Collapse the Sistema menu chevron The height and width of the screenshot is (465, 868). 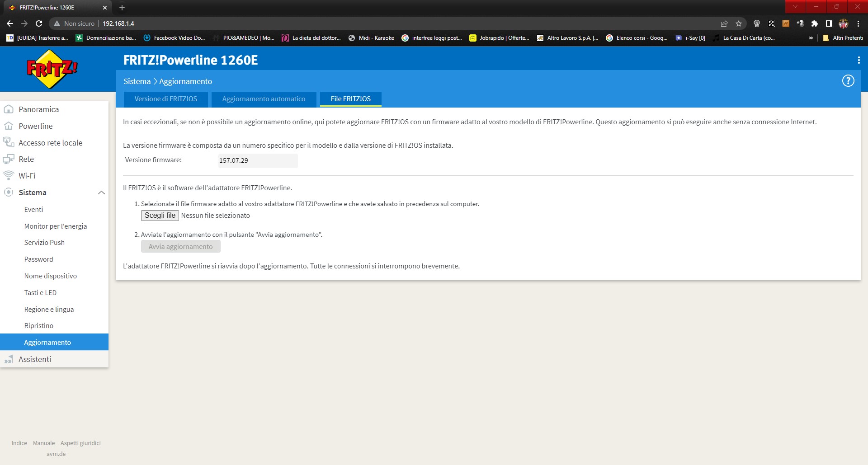pos(101,193)
